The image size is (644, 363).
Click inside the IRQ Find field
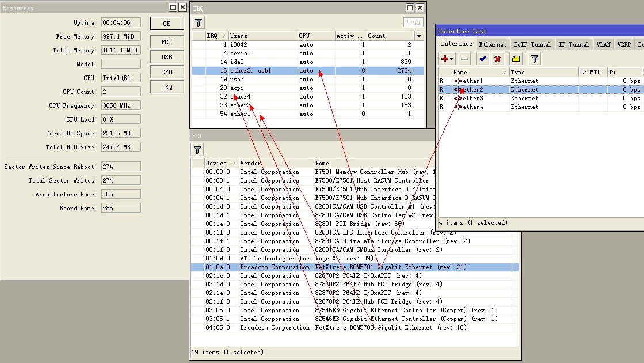point(413,22)
